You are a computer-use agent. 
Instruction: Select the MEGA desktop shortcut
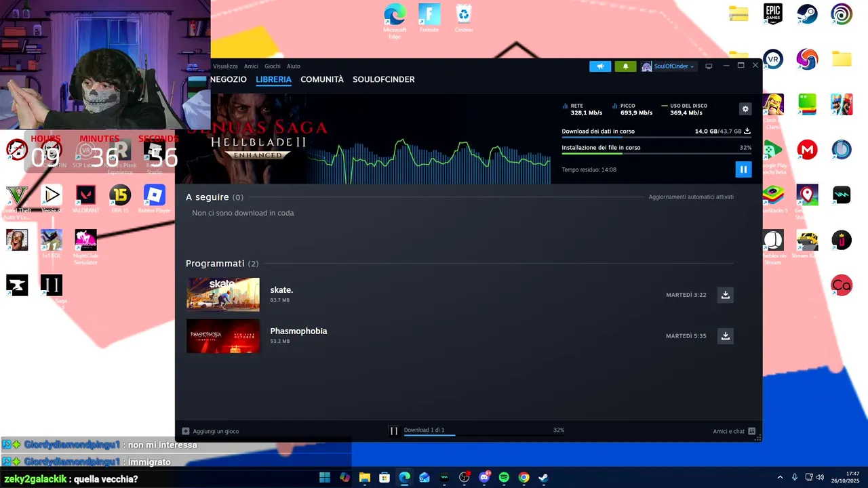point(807,150)
